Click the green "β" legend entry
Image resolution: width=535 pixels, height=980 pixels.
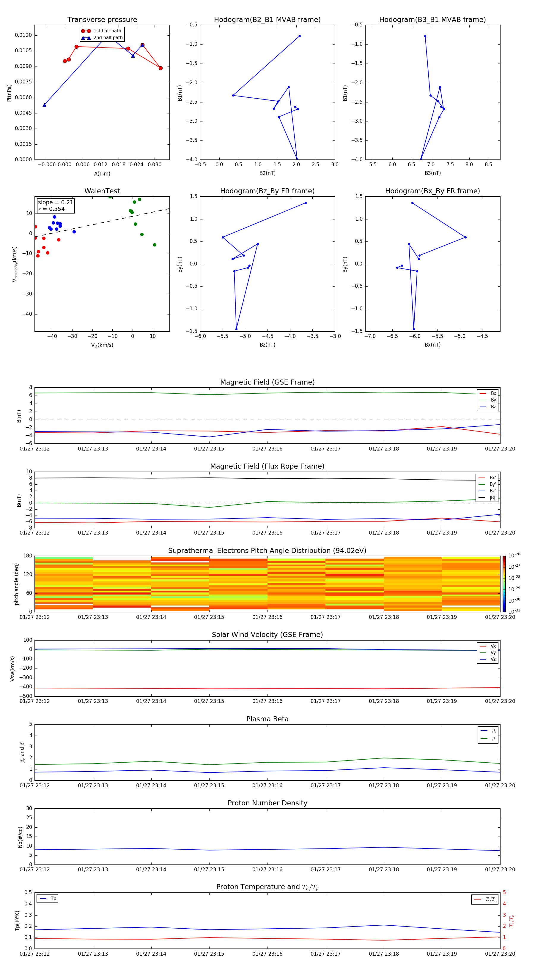[x=488, y=739]
